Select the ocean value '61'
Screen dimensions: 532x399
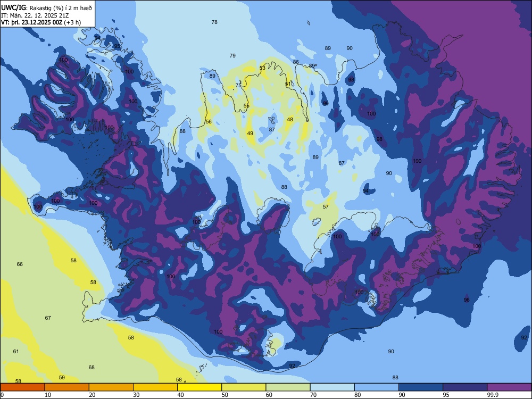click(16, 351)
